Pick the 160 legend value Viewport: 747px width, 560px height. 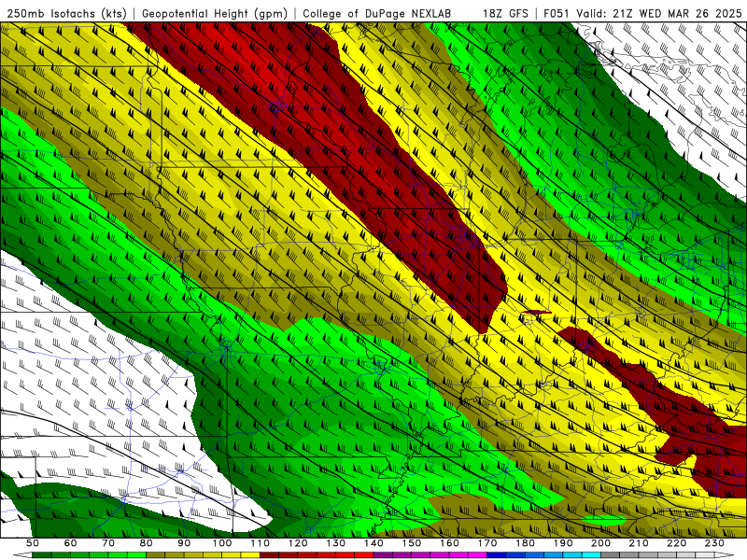(449, 543)
